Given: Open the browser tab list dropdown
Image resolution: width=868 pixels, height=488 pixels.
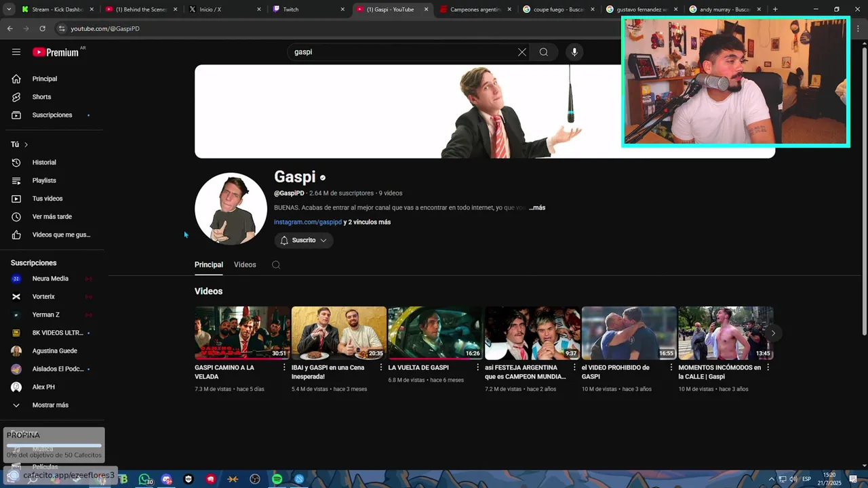Looking at the screenshot, I should 9,9.
